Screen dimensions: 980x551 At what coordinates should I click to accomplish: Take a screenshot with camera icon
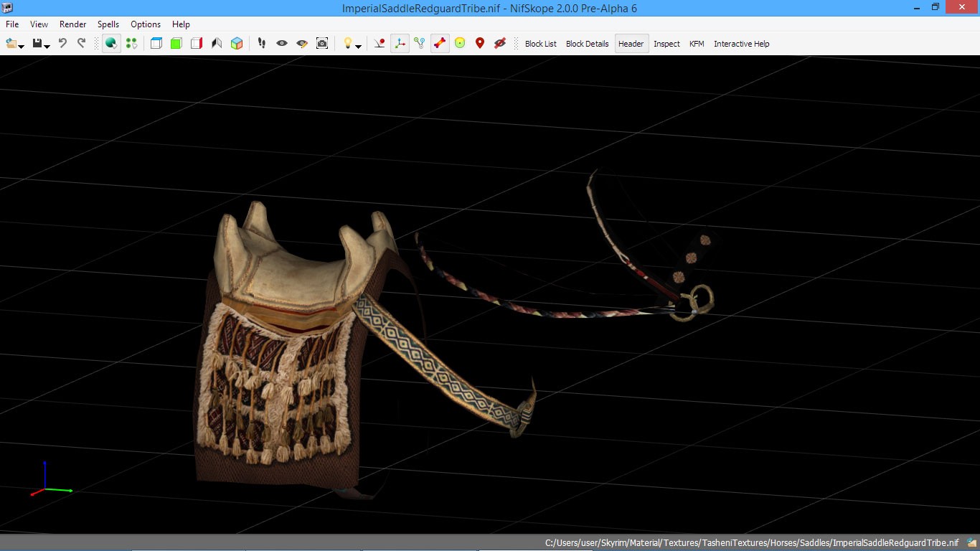(x=322, y=44)
